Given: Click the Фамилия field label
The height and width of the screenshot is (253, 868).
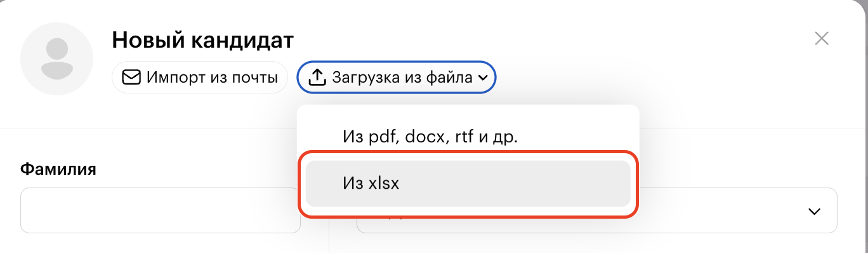Looking at the screenshot, I should 58,169.
